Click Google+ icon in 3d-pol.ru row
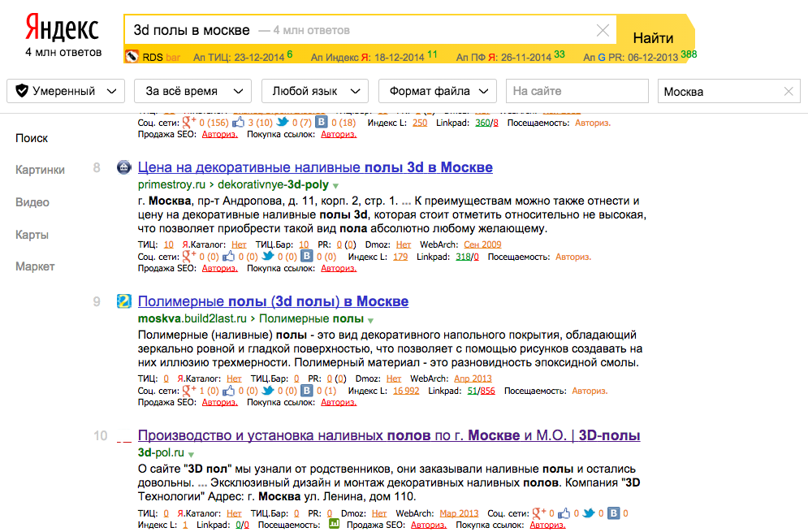 pos(539,513)
